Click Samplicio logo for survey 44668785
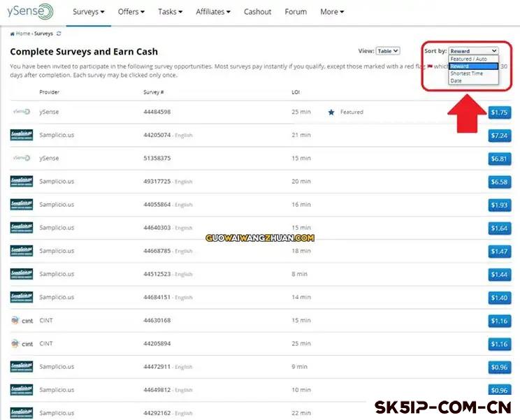 pyautogui.click(x=22, y=251)
